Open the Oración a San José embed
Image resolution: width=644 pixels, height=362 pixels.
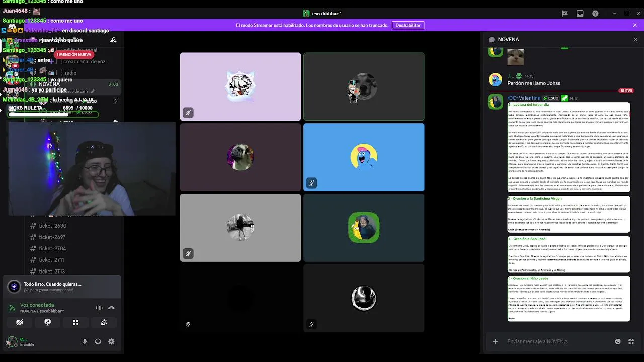coord(569,254)
